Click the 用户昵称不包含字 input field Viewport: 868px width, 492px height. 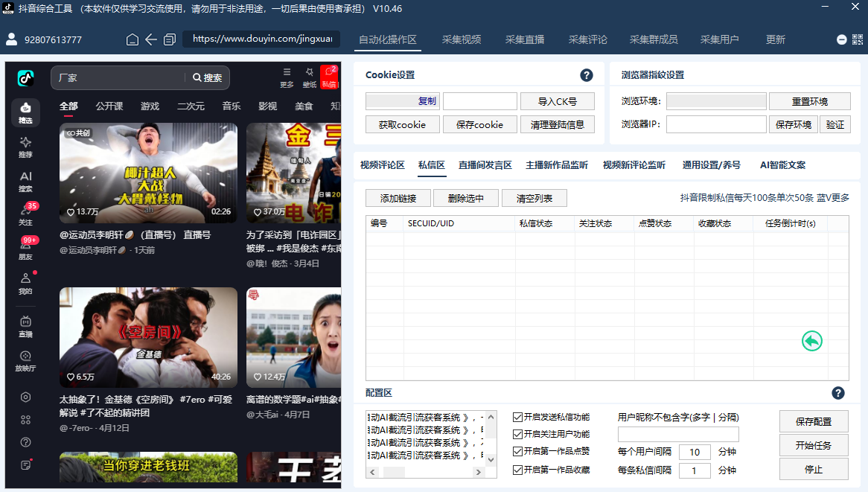[x=678, y=434]
